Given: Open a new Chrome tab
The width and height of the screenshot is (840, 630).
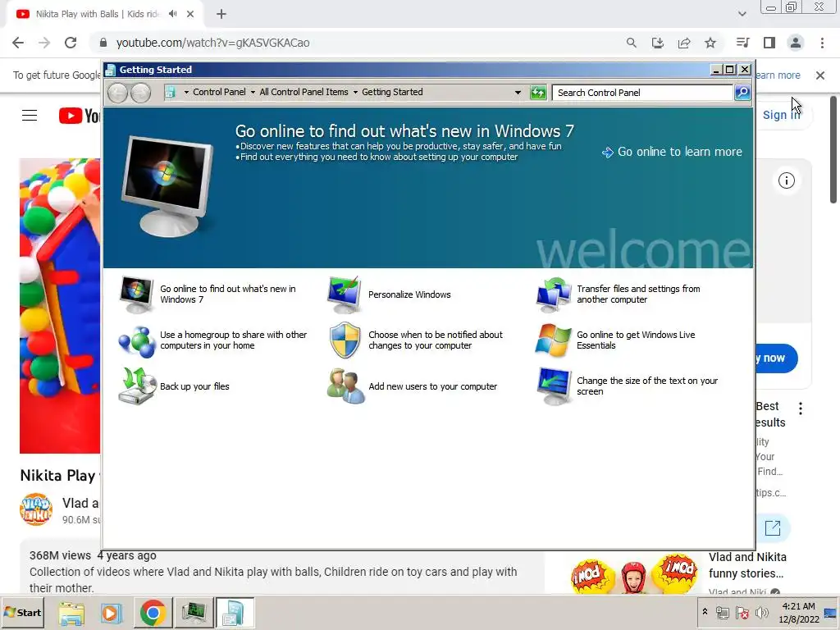Looking at the screenshot, I should (x=221, y=14).
